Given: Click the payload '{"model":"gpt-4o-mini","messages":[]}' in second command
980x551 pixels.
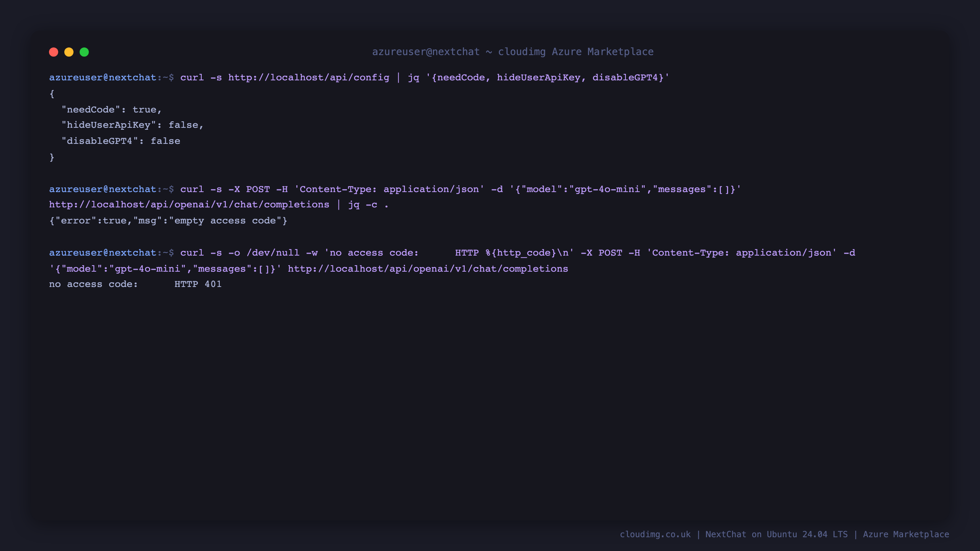Looking at the screenshot, I should [x=625, y=189].
